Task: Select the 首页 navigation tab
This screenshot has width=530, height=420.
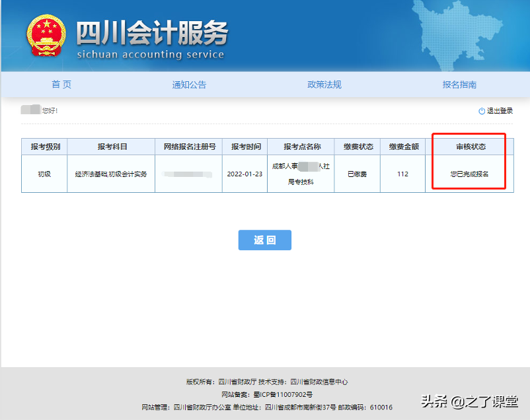Action: click(x=61, y=85)
